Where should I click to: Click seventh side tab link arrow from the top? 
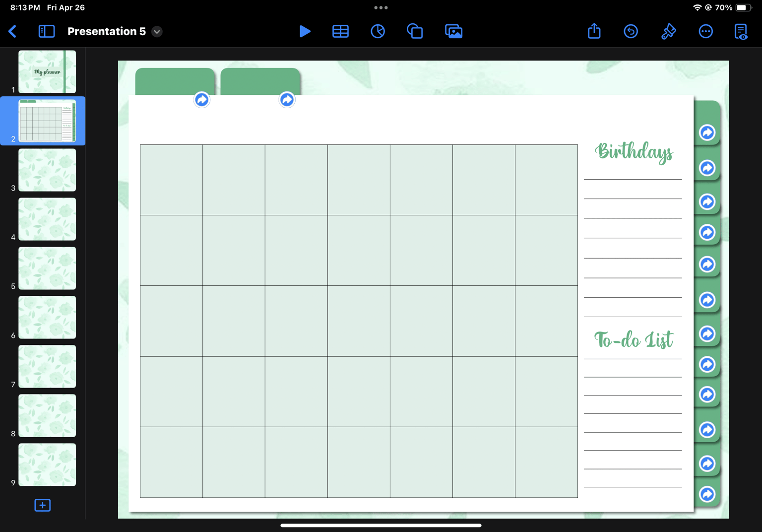(x=707, y=333)
